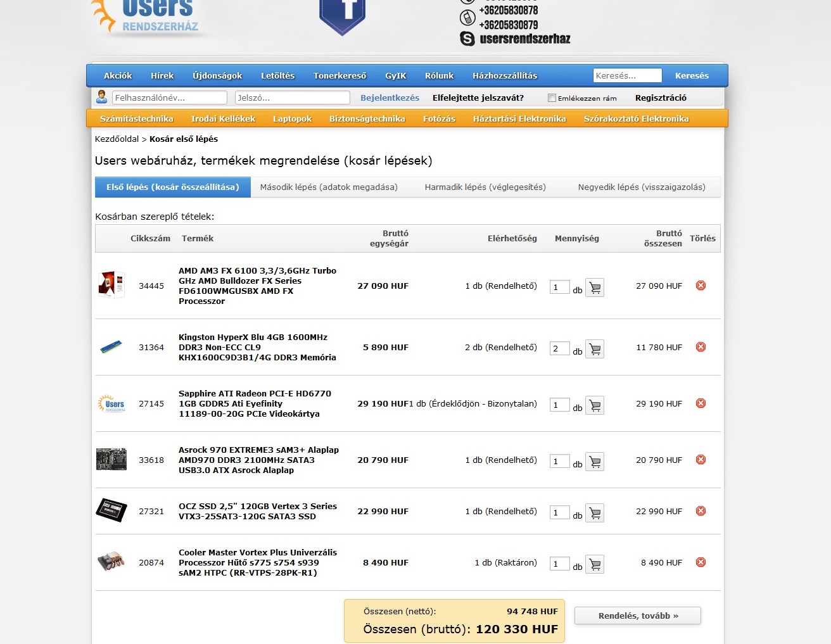Screen dimensions: 831x644
Task: Go to Újdonságok
Action: (217, 75)
